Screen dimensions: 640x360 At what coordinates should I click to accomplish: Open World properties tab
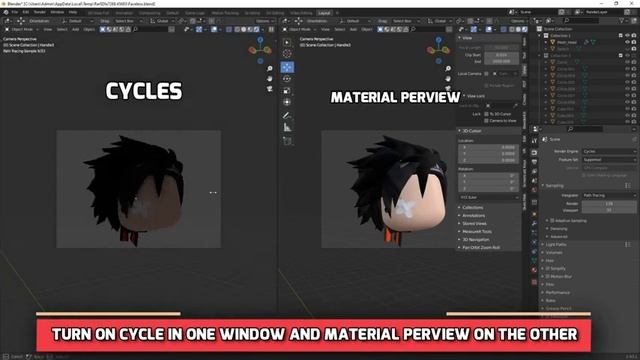coord(534,190)
